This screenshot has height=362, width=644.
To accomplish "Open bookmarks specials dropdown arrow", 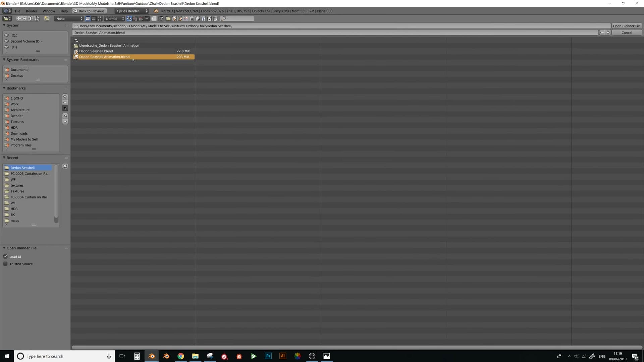I will (65, 108).
